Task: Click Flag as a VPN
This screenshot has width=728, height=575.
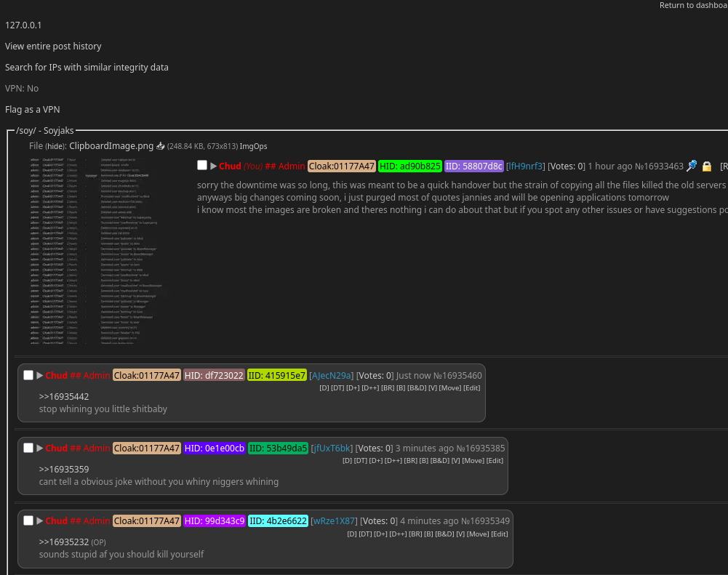Action: [x=33, y=110]
